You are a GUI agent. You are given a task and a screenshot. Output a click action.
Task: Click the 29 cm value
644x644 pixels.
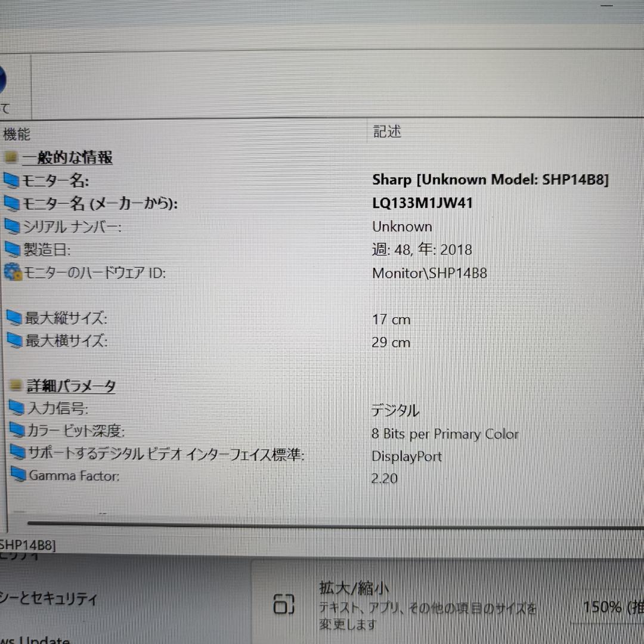coord(391,342)
